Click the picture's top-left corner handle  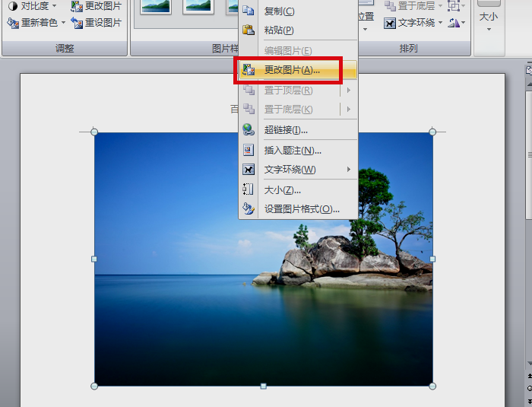click(94, 132)
